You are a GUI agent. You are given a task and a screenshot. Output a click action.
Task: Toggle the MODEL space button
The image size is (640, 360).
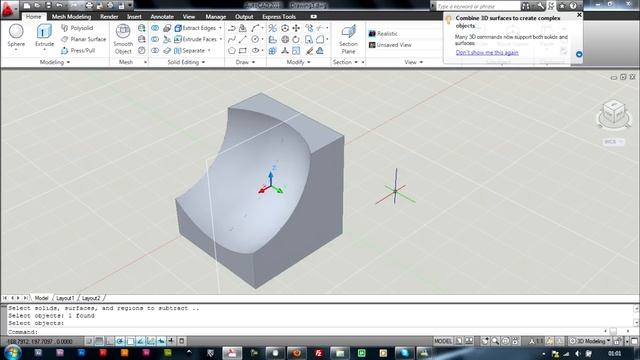443,341
